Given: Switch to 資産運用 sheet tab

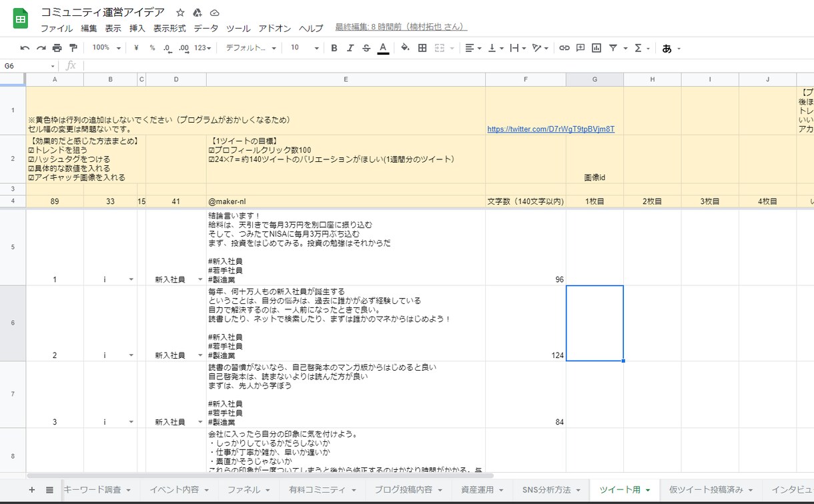Looking at the screenshot, I should point(482,489).
